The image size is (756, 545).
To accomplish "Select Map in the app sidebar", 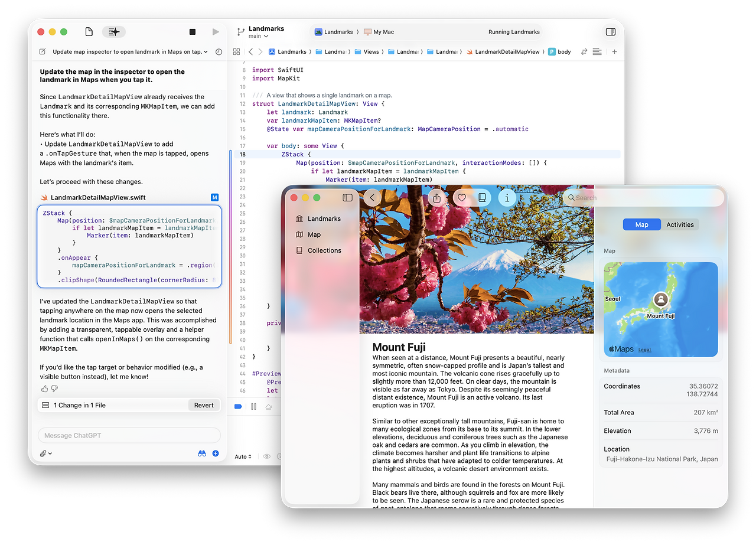I will pyautogui.click(x=308, y=234).
